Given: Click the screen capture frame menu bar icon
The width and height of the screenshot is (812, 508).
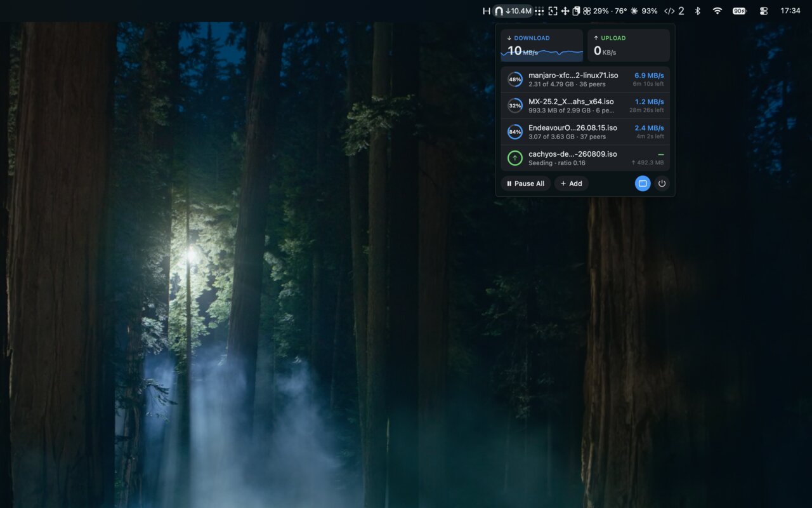Looking at the screenshot, I should click(x=553, y=11).
